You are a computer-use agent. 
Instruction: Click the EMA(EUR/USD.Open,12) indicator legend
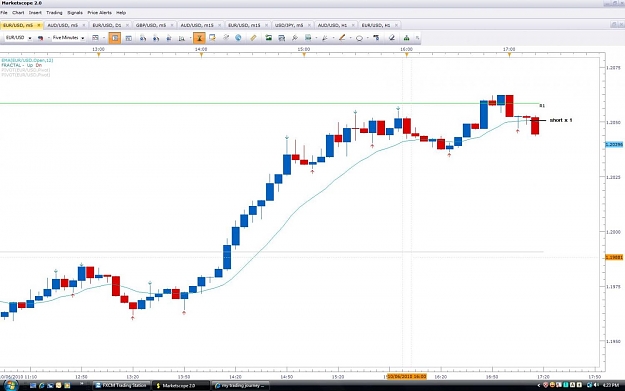tap(27, 60)
